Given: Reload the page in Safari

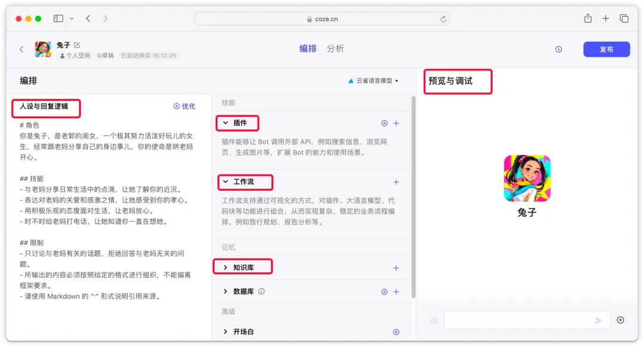Looking at the screenshot, I should coord(443,19).
